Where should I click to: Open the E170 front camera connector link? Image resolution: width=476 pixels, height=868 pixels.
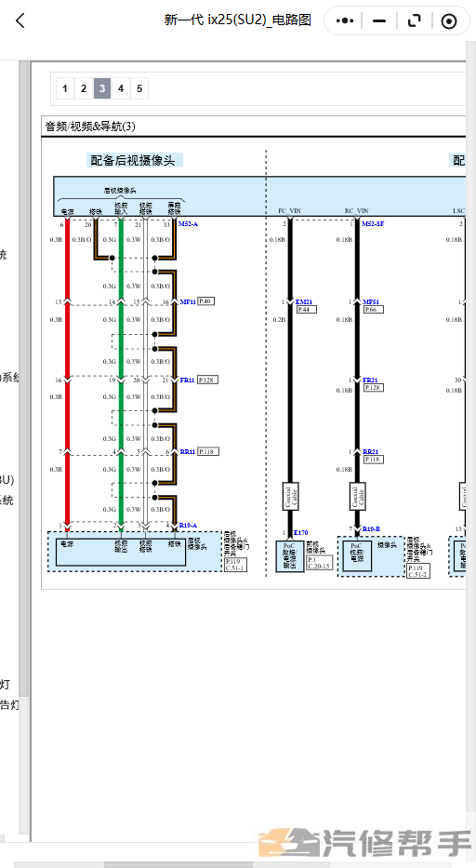300,532
